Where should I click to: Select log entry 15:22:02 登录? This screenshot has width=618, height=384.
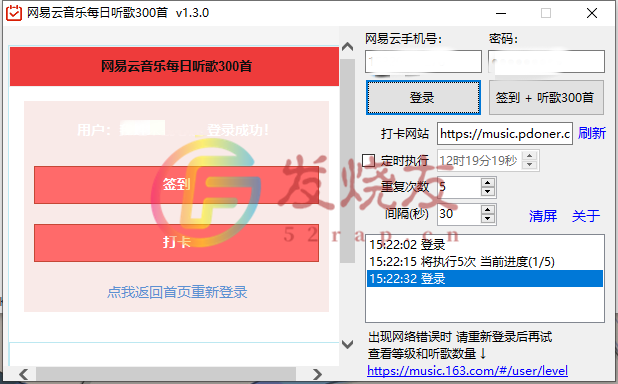click(485, 245)
